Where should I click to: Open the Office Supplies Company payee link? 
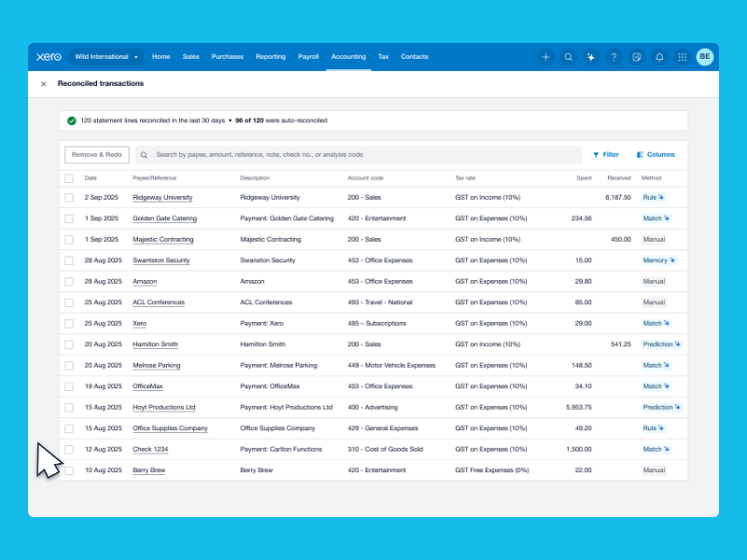point(170,428)
